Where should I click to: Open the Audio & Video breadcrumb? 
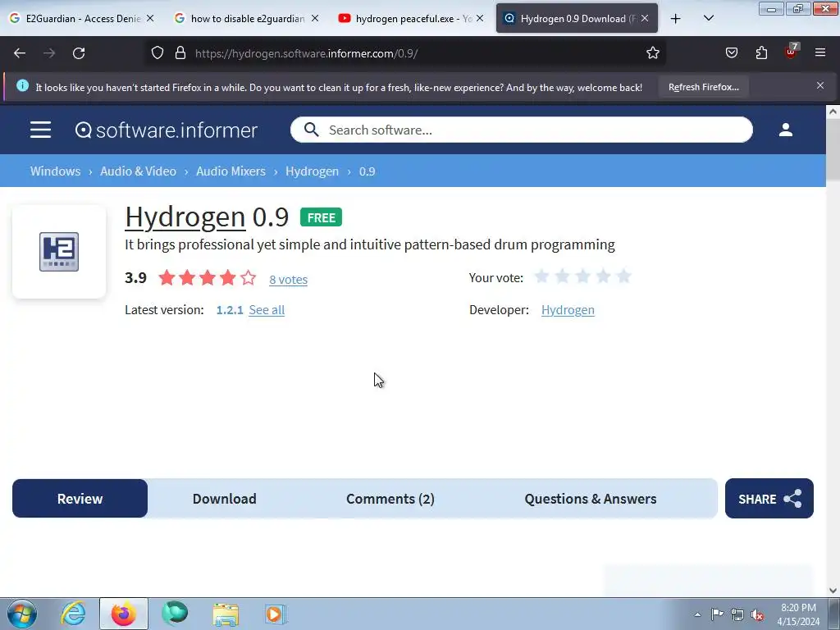(x=138, y=171)
